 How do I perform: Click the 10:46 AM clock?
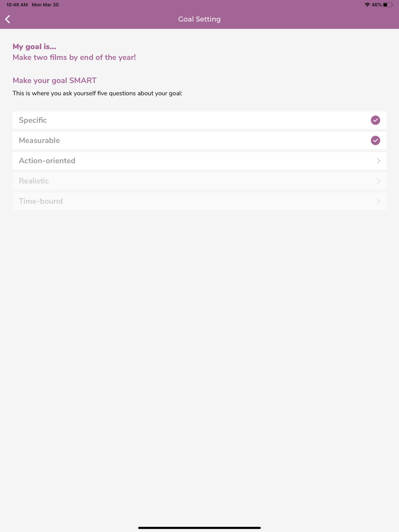click(x=17, y=5)
